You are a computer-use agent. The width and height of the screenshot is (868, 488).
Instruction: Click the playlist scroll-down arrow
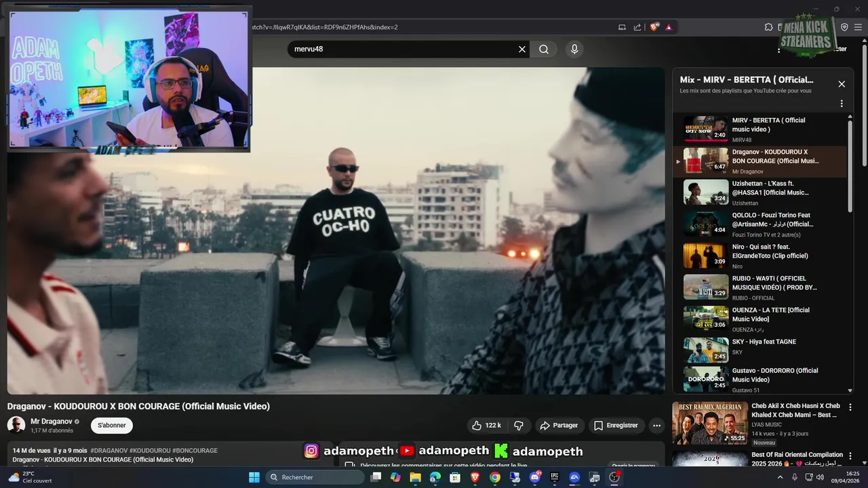[850, 390]
